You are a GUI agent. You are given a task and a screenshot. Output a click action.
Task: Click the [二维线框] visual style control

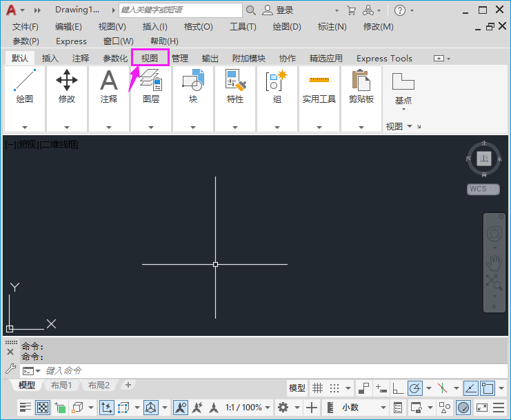59,144
